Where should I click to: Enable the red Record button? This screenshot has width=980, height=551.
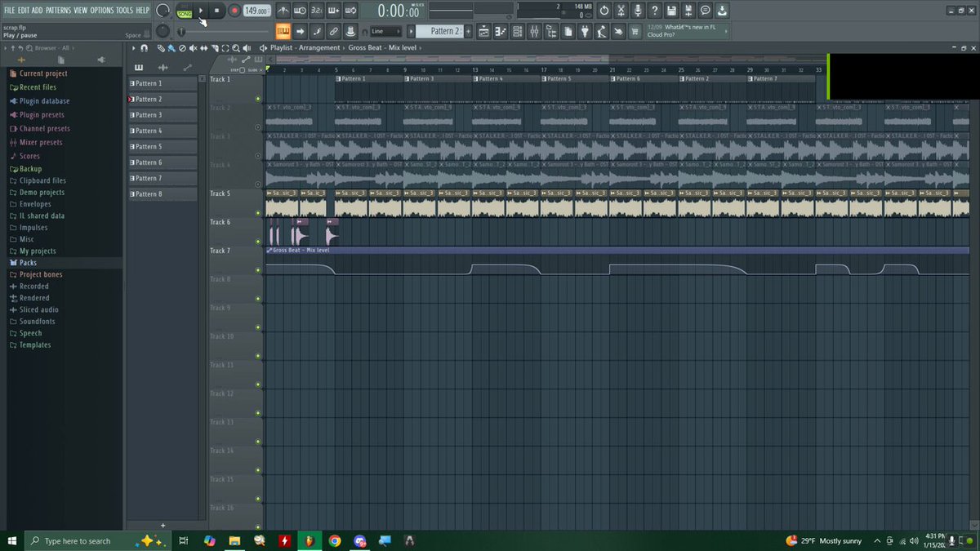234,11
